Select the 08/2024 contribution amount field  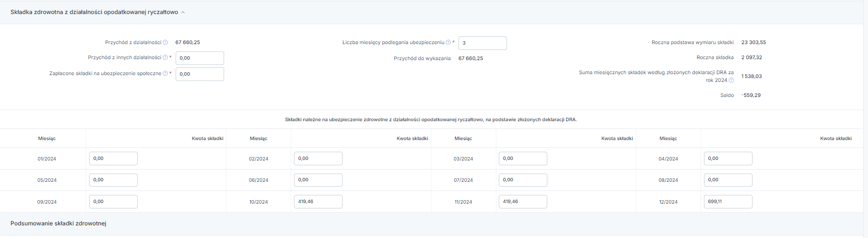(x=728, y=180)
